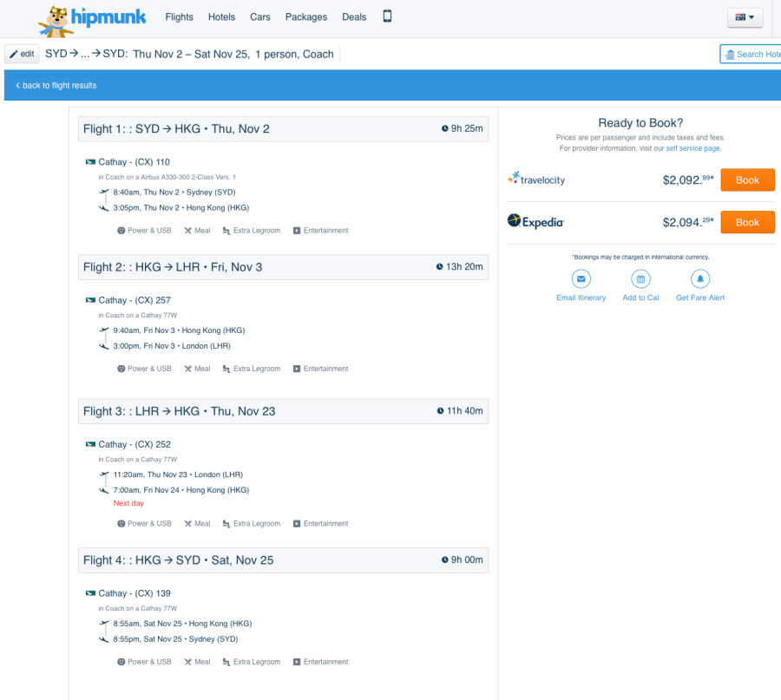Open the Hotels menu tab
This screenshot has width=781, height=700.
[x=222, y=17]
